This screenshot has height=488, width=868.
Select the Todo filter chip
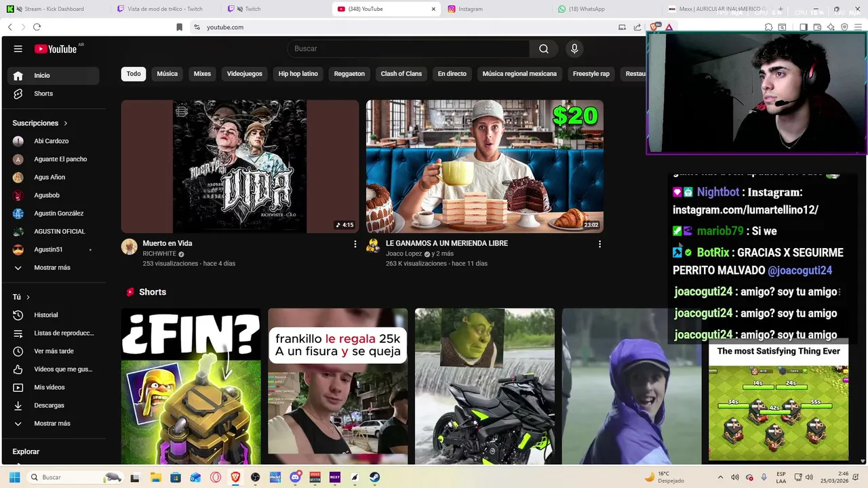[x=134, y=74]
